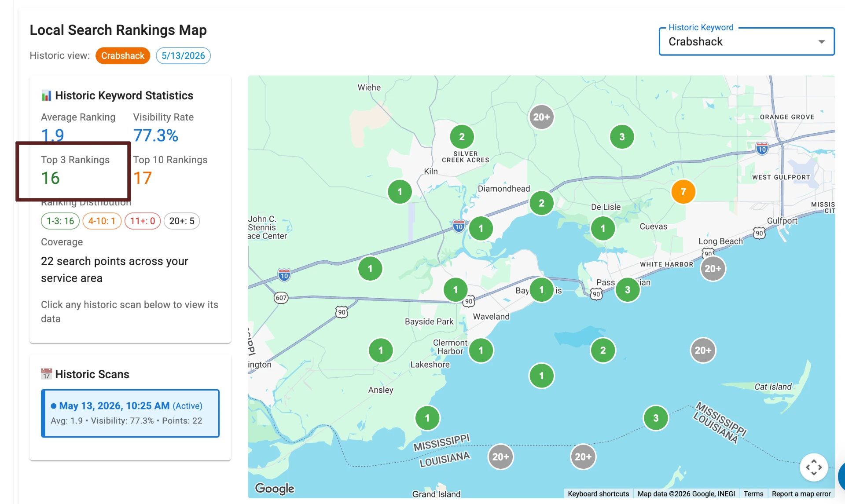Click the 20+ marker near Wiehe

coord(541,117)
